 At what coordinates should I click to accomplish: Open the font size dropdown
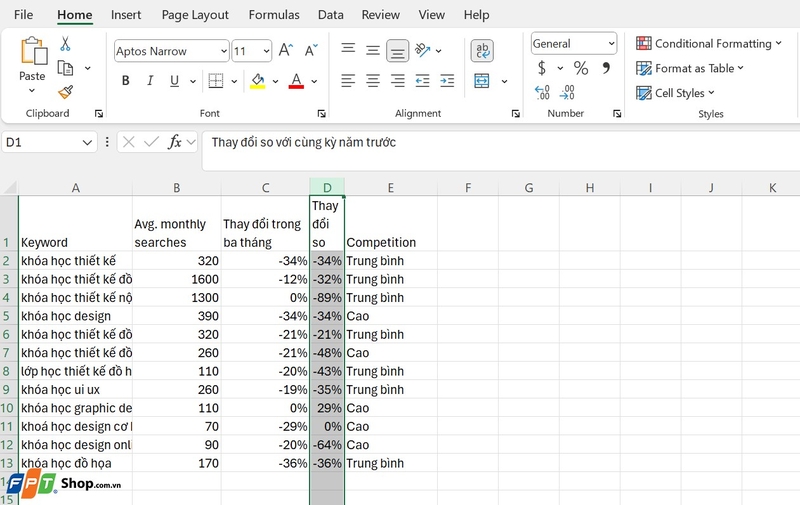coord(266,51)
